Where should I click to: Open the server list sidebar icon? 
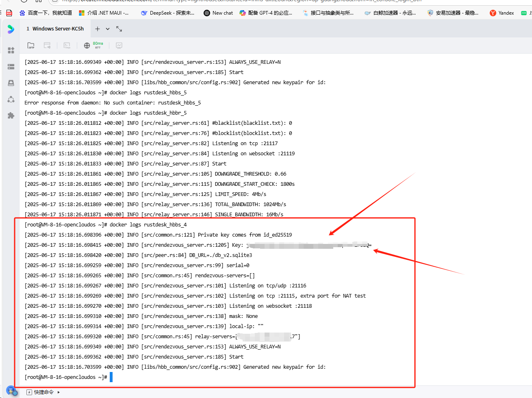pos(11,67)
